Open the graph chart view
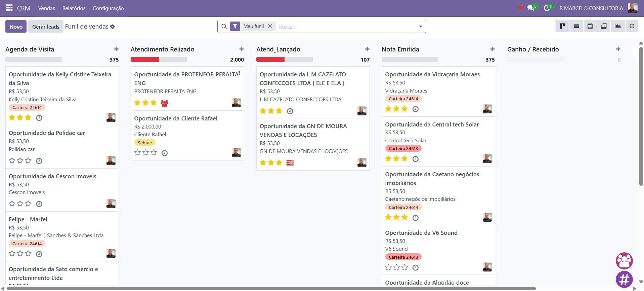Viewport: 644px width, 291px height. coord(618,26)
